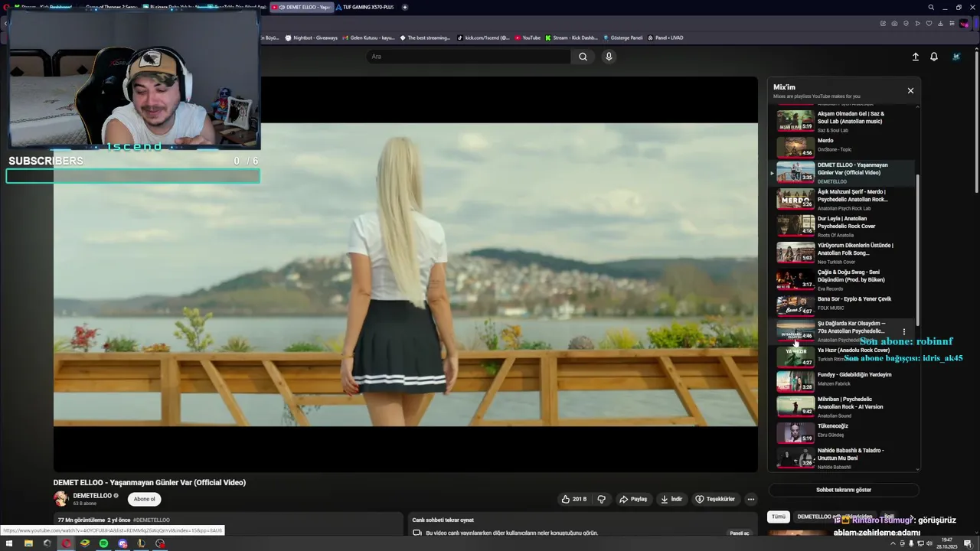
Task: Open YouTube account avatar menu
Action: coord(956,57)
